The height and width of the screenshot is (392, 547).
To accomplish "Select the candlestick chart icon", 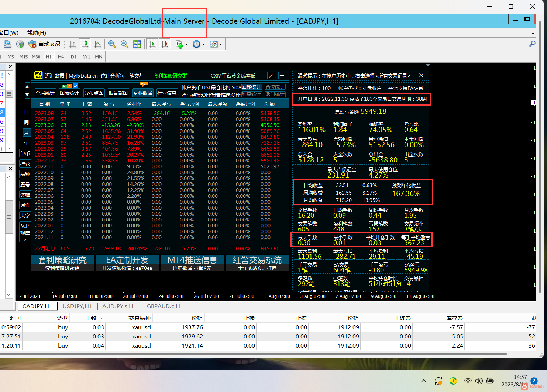I will tap(85, 44).
